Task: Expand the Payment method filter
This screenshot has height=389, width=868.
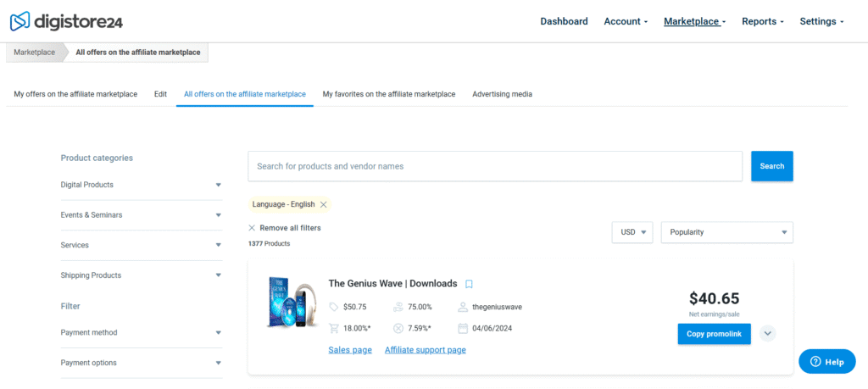Action: (x=142, y=332)
